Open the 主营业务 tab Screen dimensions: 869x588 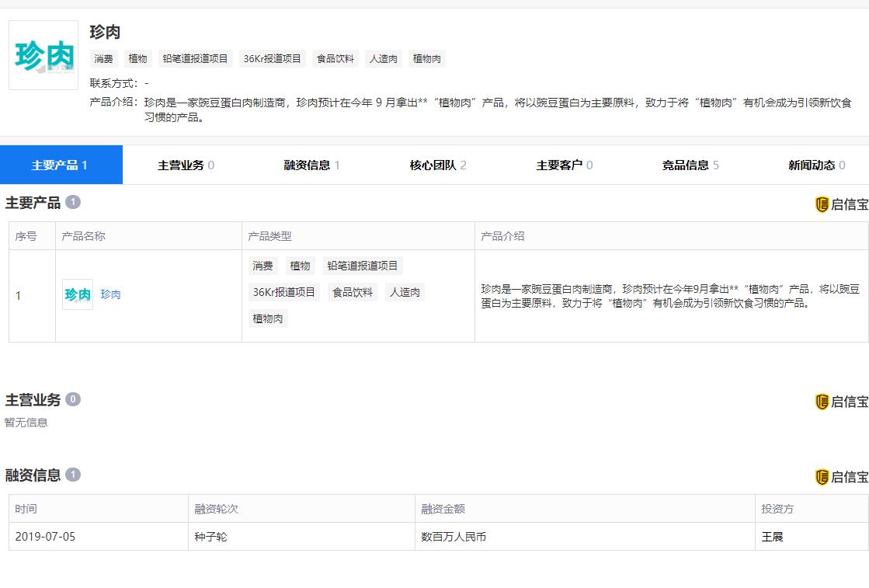(x=186, y=165)
